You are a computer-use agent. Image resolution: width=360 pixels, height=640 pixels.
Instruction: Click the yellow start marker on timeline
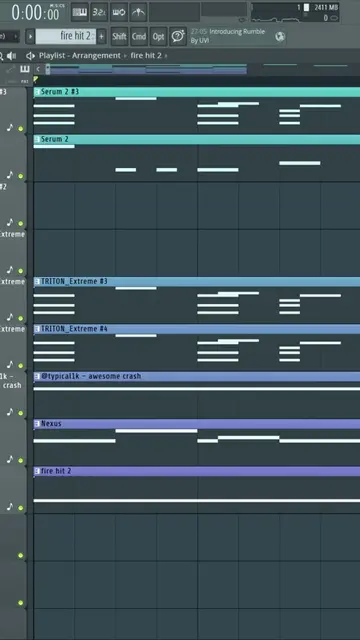coord(36,79)
